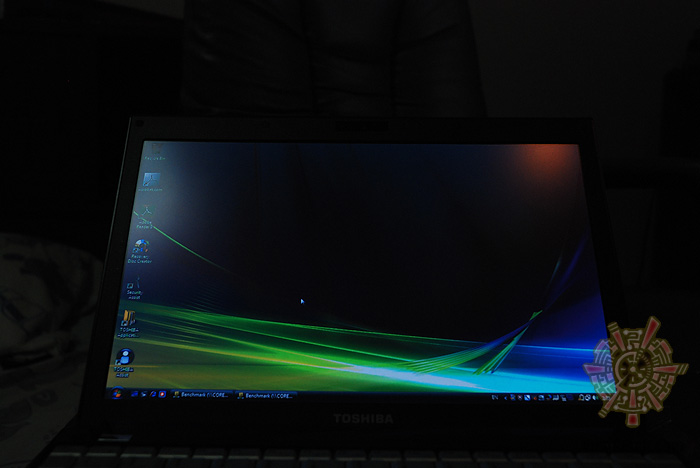The height and width of the screenshot is (468, 700).
Task: Switch to second Benchmark taskbar window
Action: tap(266, 396)
